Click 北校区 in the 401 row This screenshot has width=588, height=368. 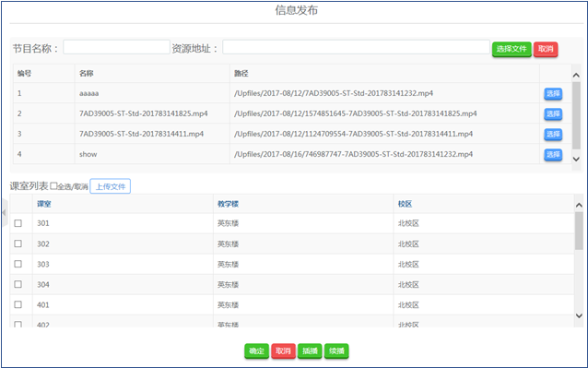[x=408, y=305]
